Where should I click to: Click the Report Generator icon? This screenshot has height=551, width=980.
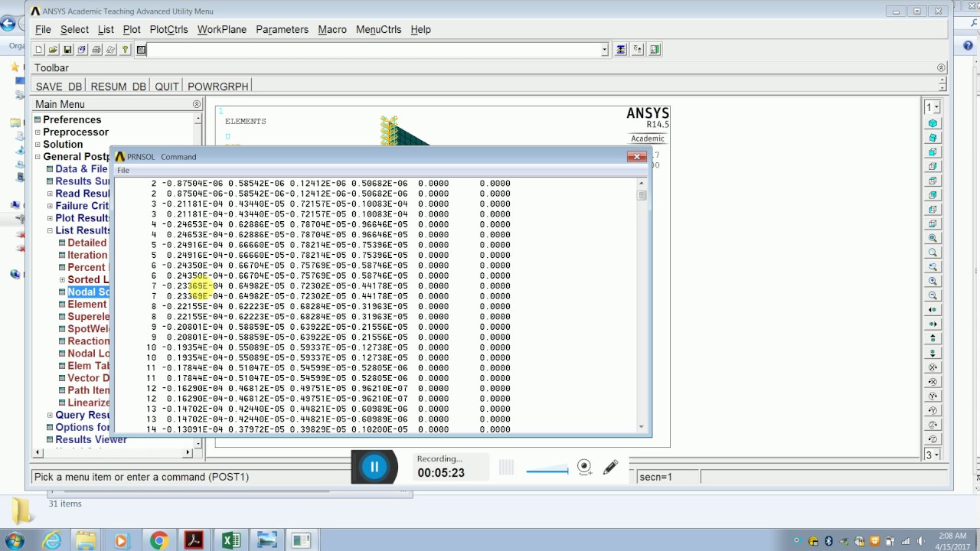tap(111, 50)
